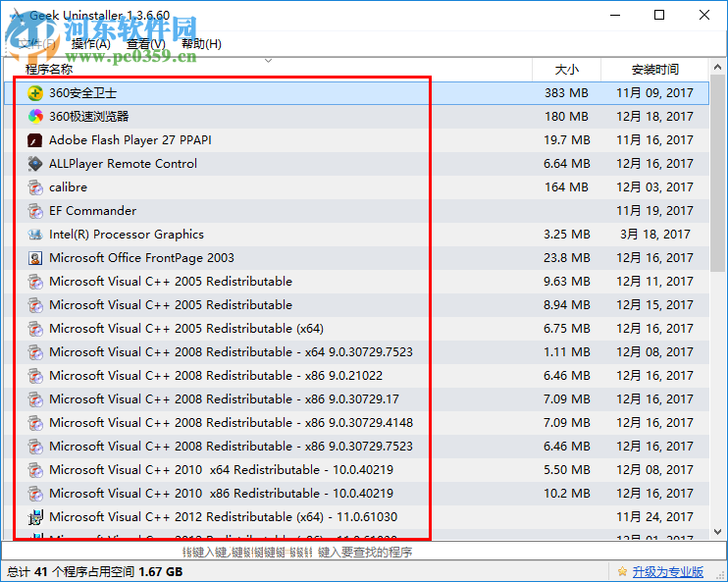728x582 pixels.
Task: Click the date 3月 18, 2017
Action: [x=655, y=235]
